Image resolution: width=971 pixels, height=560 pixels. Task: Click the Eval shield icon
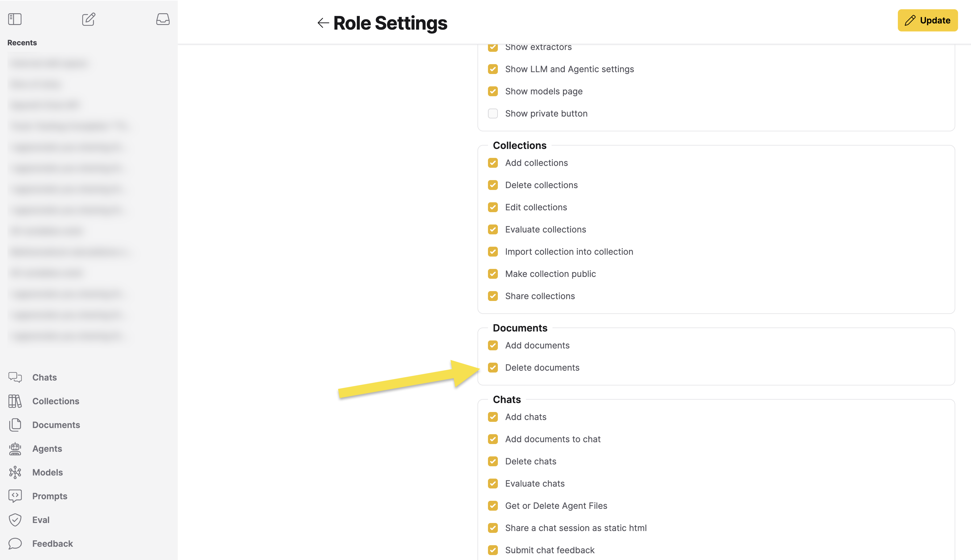click(15, 520)
